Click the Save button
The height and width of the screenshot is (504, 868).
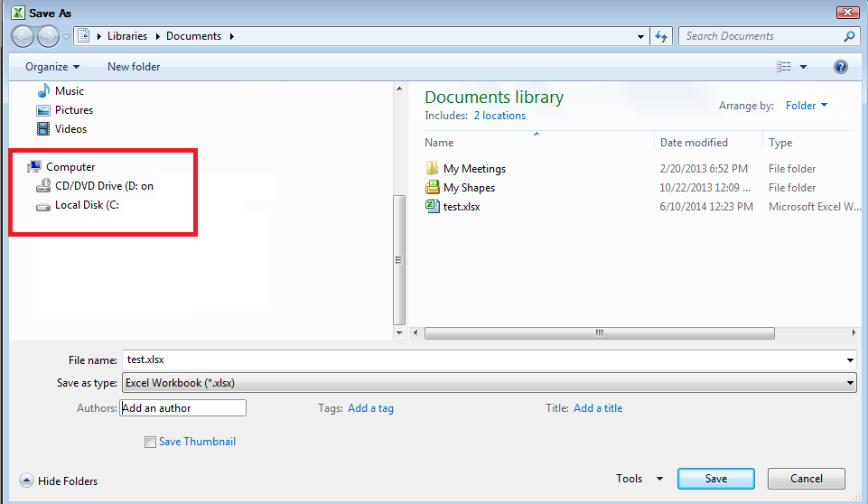(715, 479)
